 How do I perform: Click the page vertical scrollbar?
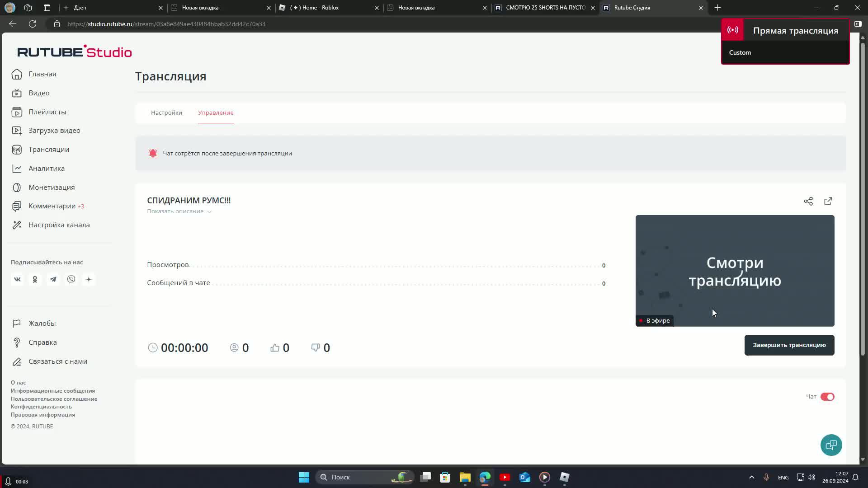(862, 199)
